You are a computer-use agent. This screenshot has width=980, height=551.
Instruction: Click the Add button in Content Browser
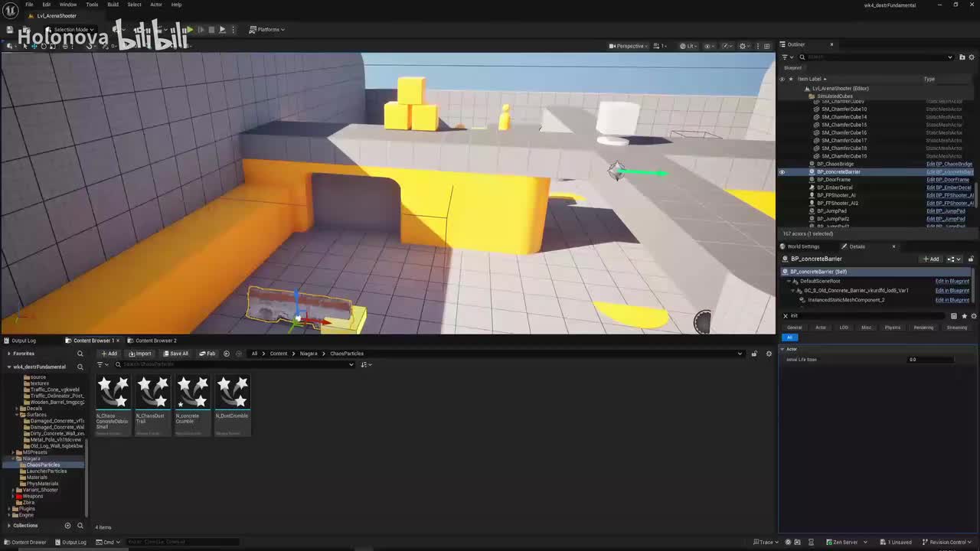(109, 354)
